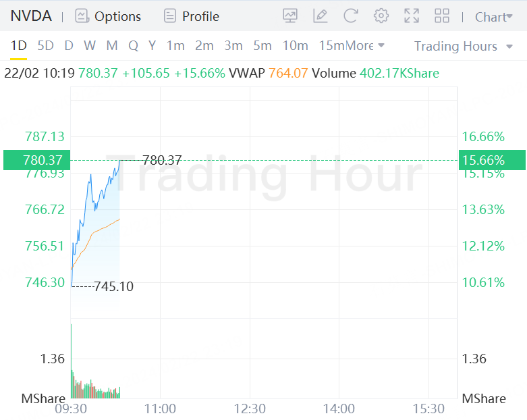Select the 1D timeframe tab
527x420 pixels.
18,46
